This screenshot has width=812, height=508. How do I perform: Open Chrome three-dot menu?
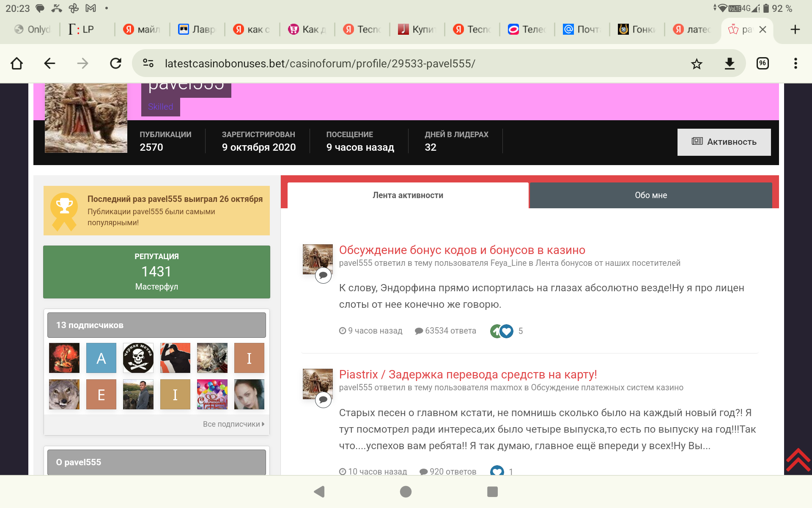tap(796, 63)
